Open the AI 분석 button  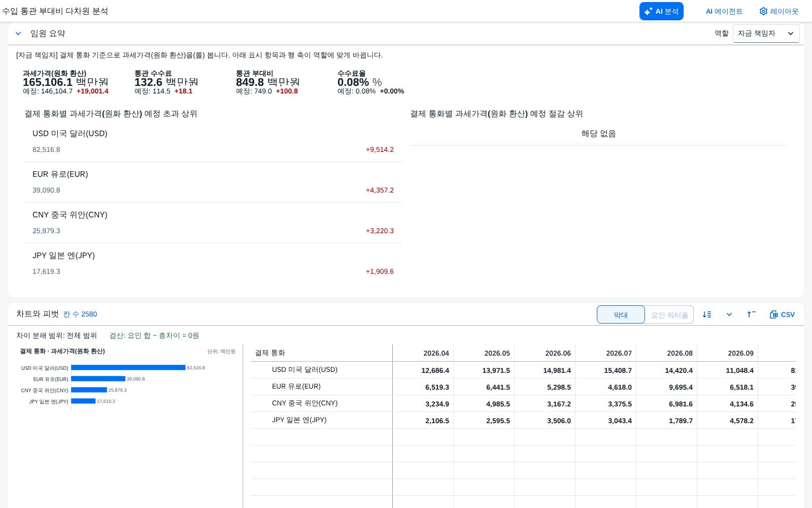(661, 11)
